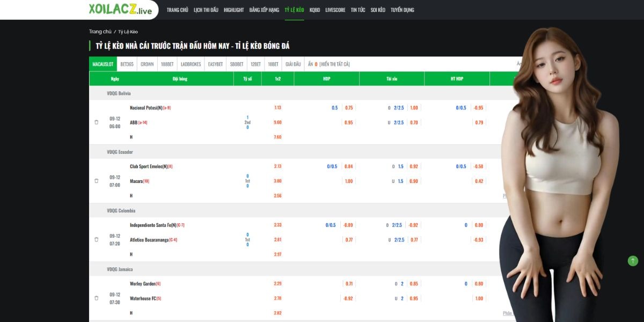This screenshot has width=644, height=322.
Task: Click the Atletico Bucaramanga team name
Action: tap(149, 239)
